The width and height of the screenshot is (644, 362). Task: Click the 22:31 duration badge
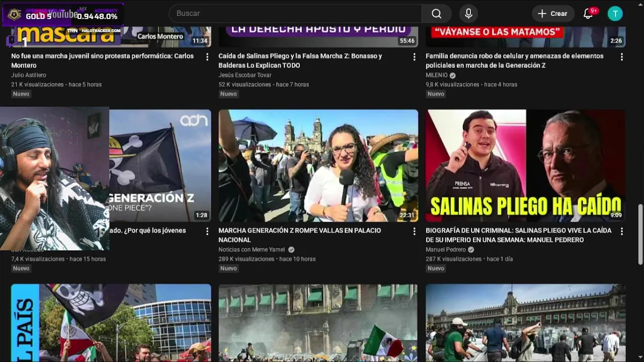click(x=407, y=215)
